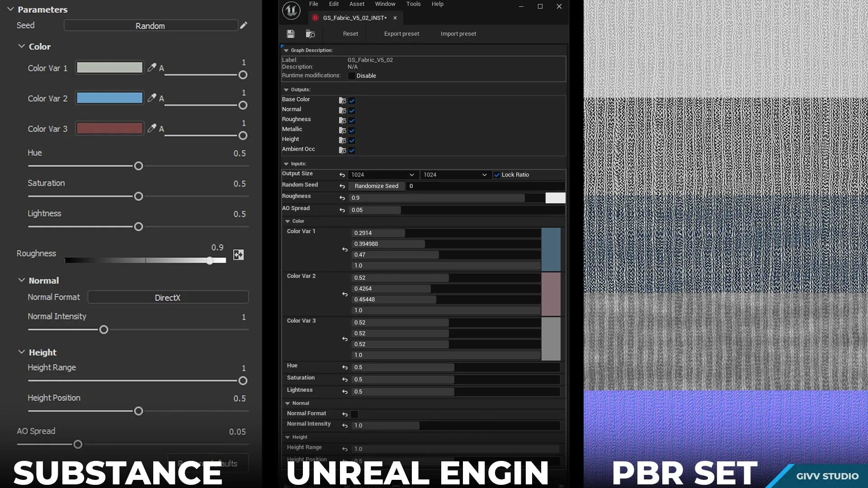Click the Seed Random button in Substance
The width and height of the screenshot is (868, 488).
[x=151, y=26]
